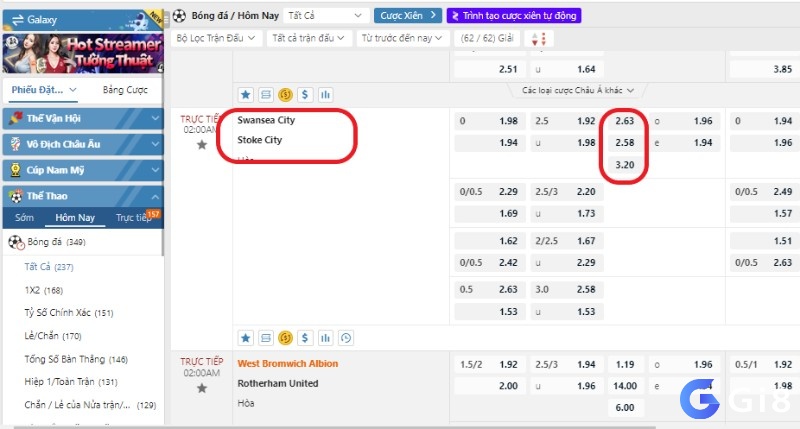Pick handicap 0.5 odds 2.63 Swansea row
The image size is (800, 429).
[x=489, y=290]
